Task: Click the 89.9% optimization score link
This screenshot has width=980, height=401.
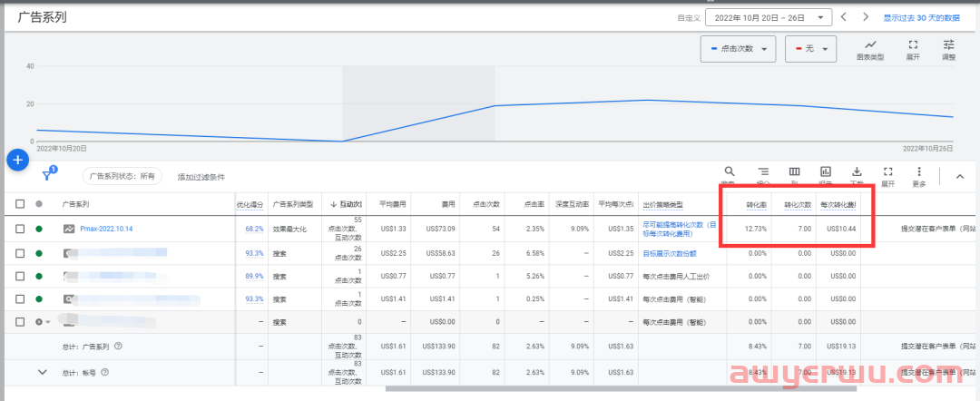Action: click(254, 276)
